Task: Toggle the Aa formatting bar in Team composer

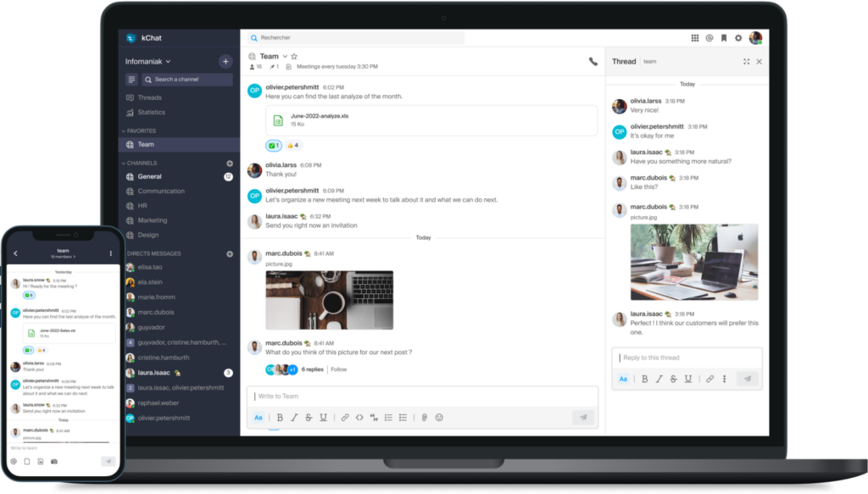Action: click(259, 418)
